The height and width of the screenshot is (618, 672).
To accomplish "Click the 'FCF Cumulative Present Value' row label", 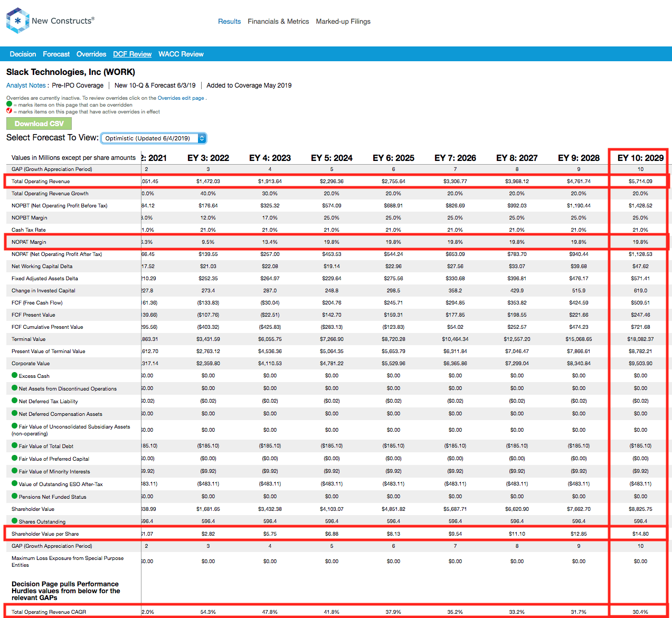I will 48,327.
